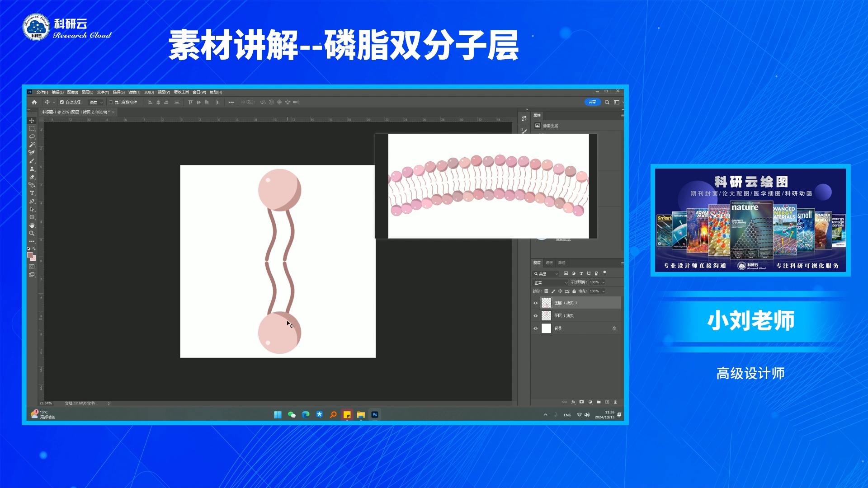
Task: Select the Eraser tool
Action: click(x=32, y=177)
